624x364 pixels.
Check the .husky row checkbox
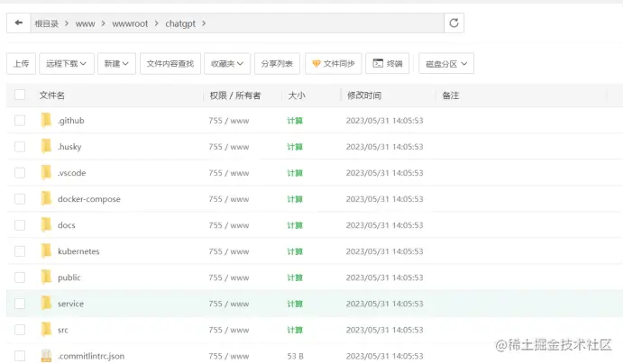tap(20, 146)
